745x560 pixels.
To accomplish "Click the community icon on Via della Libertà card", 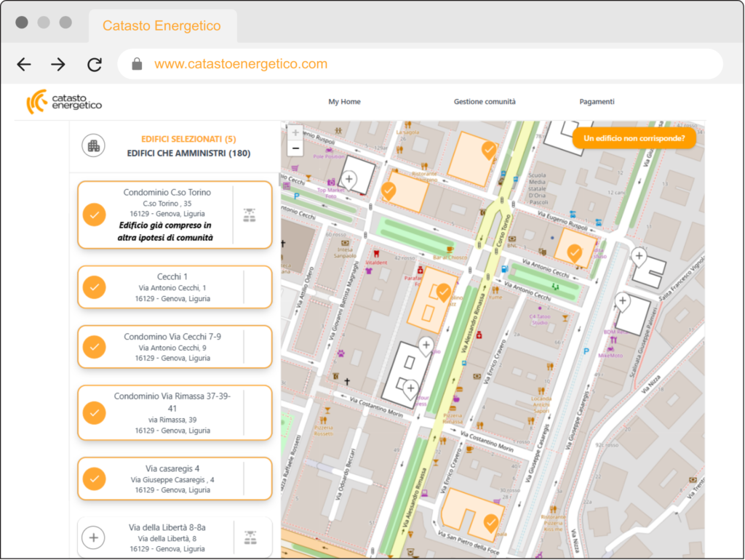I will (250, 538).
